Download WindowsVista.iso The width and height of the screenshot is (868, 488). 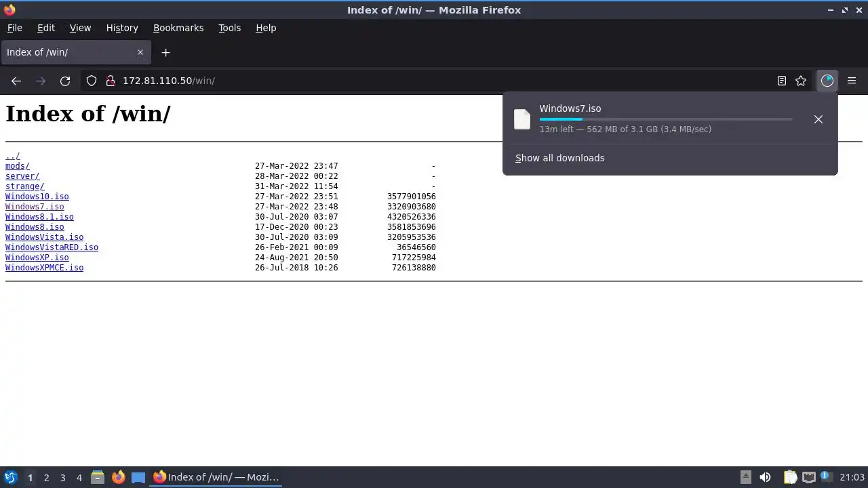click(x=44, y=237)
